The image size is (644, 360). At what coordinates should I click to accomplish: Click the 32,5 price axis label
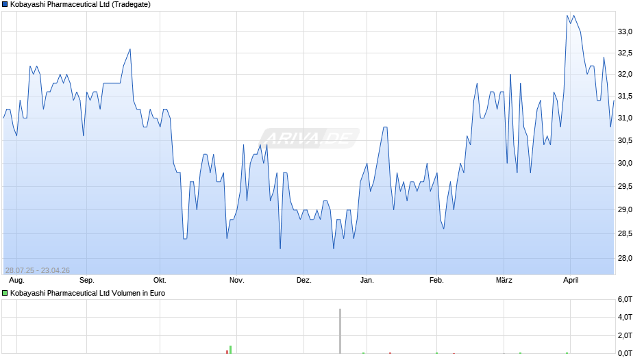click(x=625, y=53)
